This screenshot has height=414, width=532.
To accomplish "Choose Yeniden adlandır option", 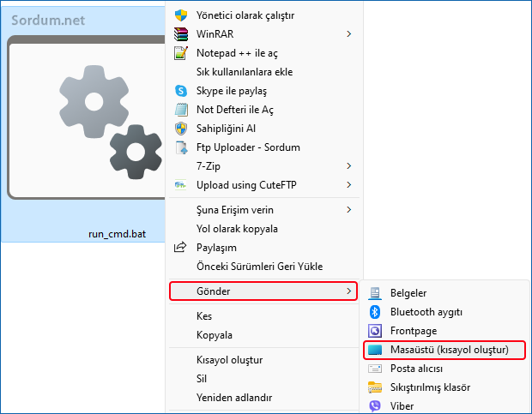I will click(x=234, y=398).
